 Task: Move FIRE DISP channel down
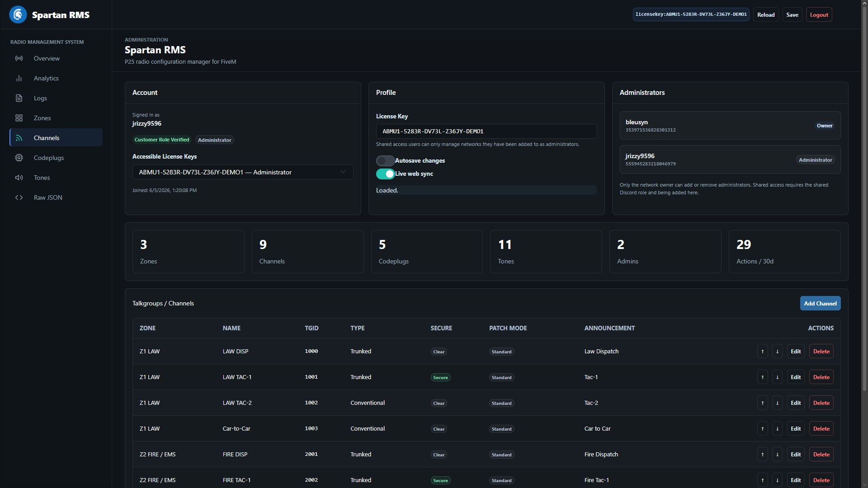pyautogui.click(x=778, y=455)
